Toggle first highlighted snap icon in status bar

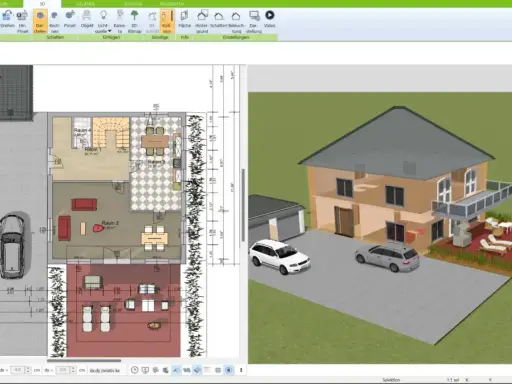176,370
